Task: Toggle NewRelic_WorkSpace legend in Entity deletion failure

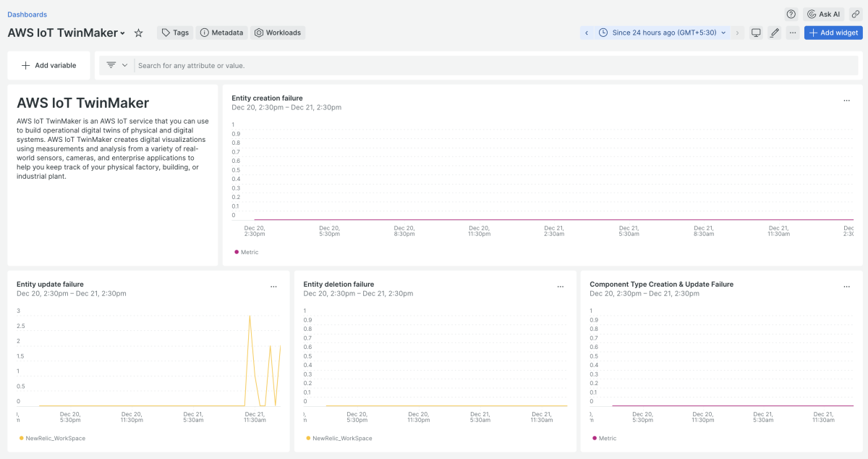Action: pos(339,438)
